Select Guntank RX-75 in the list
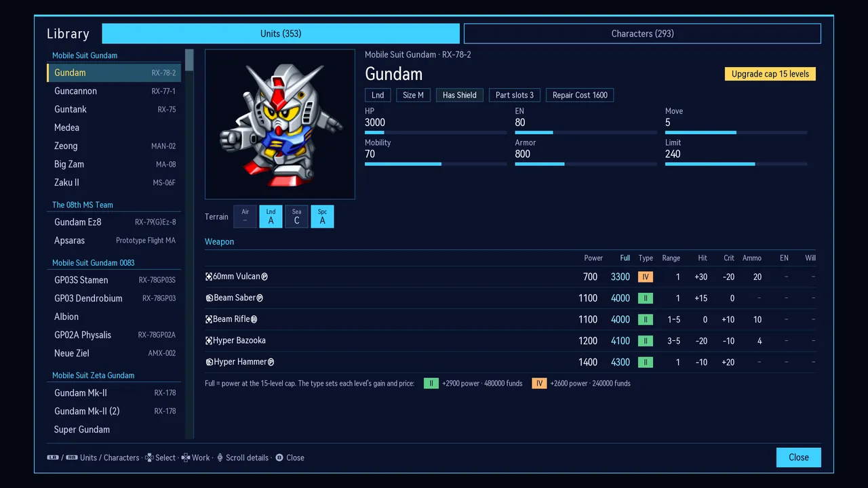868x488 pixels. click(x=114, y=109)
